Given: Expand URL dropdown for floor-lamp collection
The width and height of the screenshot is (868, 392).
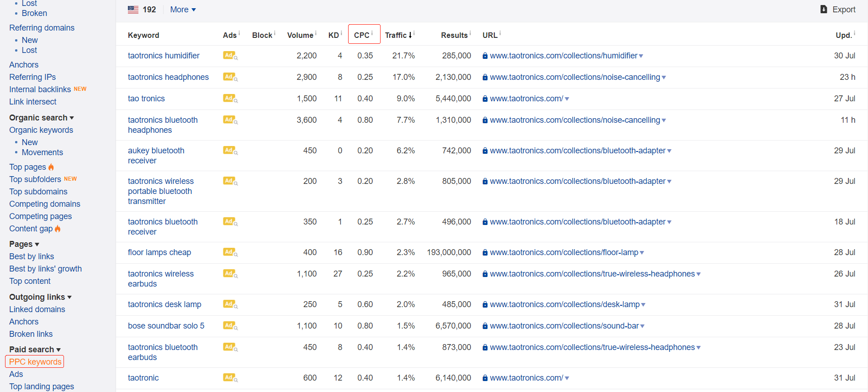Looking at the screenshot, I should point(642,253).
